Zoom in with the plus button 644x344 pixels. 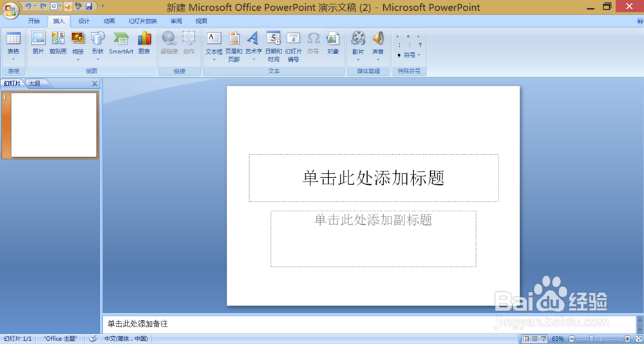click(627, 339)
